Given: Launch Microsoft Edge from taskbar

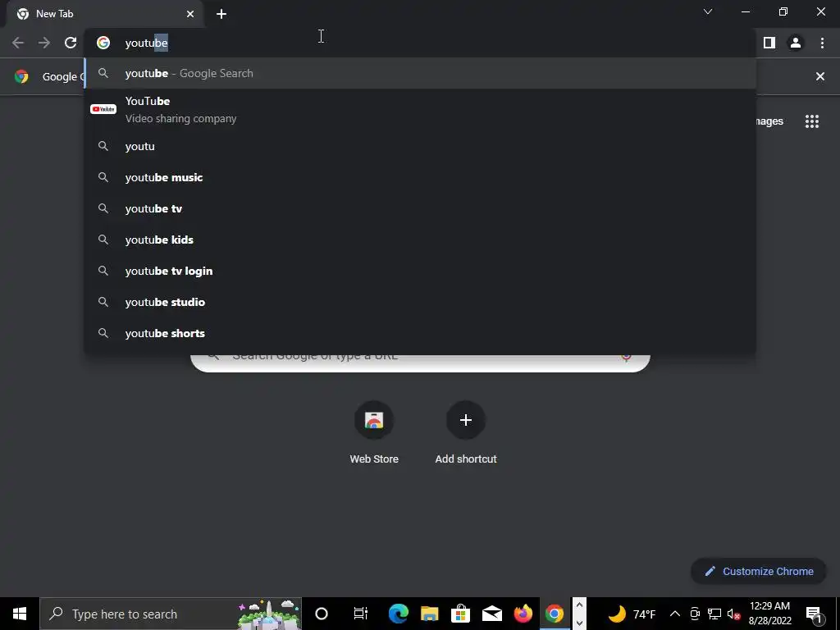Looking at the screenshot, I should (x=398, y=614).
